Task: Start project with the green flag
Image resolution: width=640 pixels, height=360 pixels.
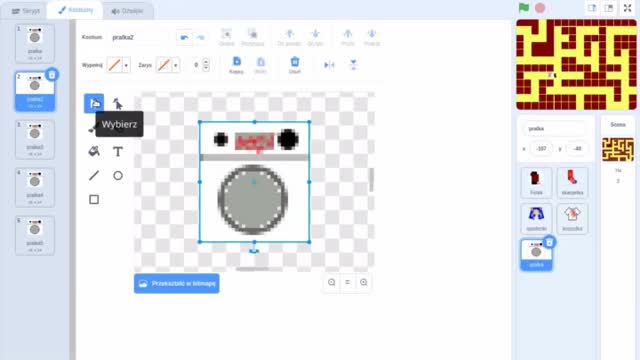Action: [x=524, y=8]
